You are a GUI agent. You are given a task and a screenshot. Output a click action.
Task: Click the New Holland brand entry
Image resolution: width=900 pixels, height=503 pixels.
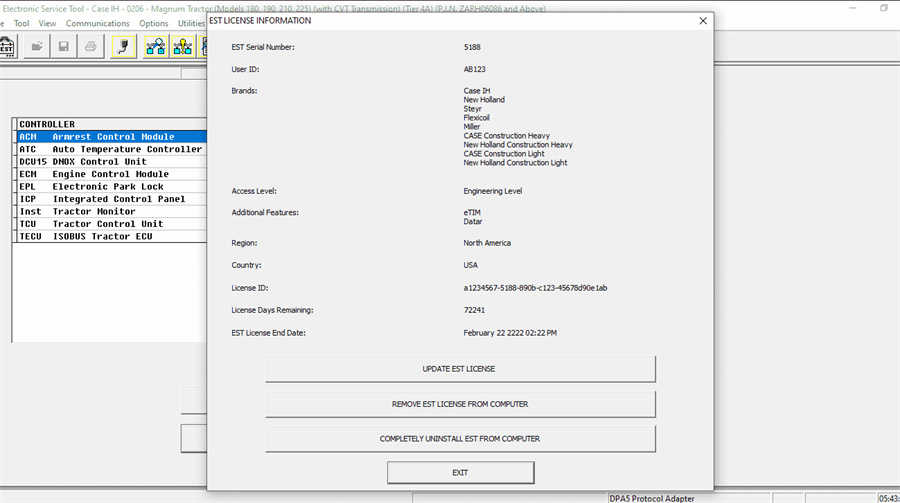pos(484,100)
